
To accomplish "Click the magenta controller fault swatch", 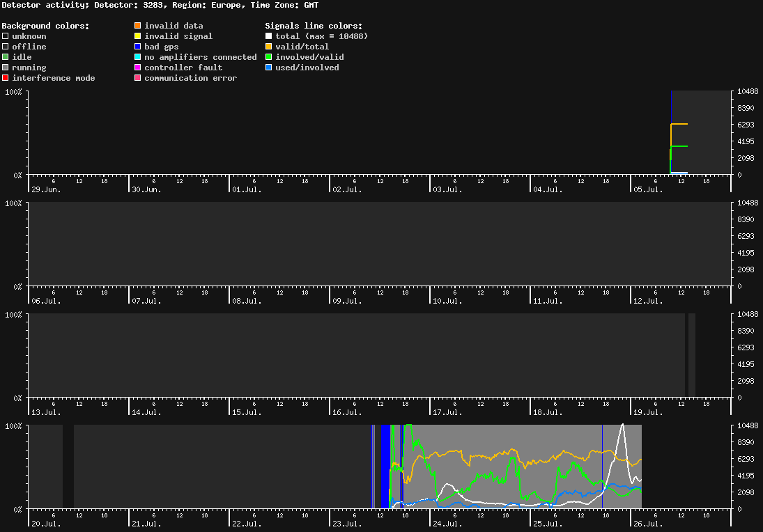I will coord(138,68).
